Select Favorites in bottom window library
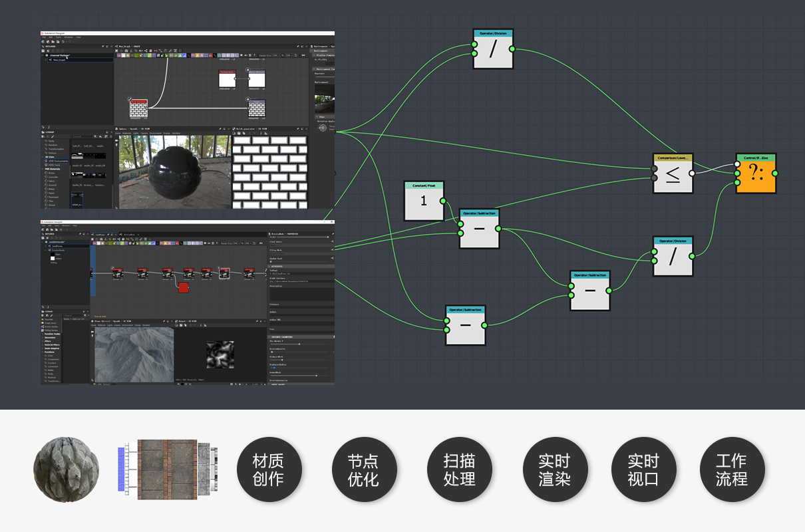 47,319
